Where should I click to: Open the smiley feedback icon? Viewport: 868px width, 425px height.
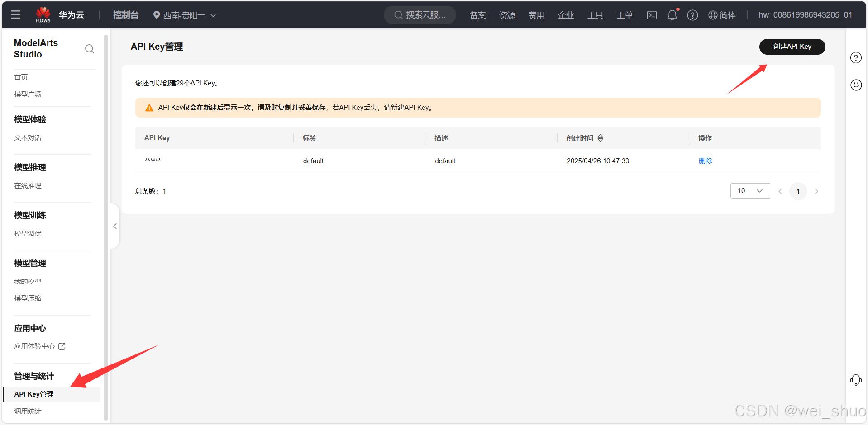pos(856,85)
